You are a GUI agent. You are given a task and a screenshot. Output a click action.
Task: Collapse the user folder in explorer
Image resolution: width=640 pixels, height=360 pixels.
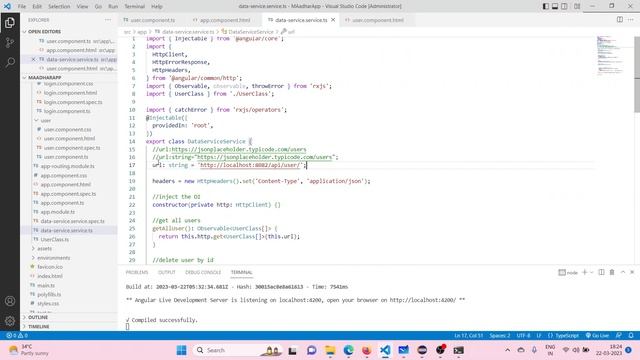coord(46,120)
